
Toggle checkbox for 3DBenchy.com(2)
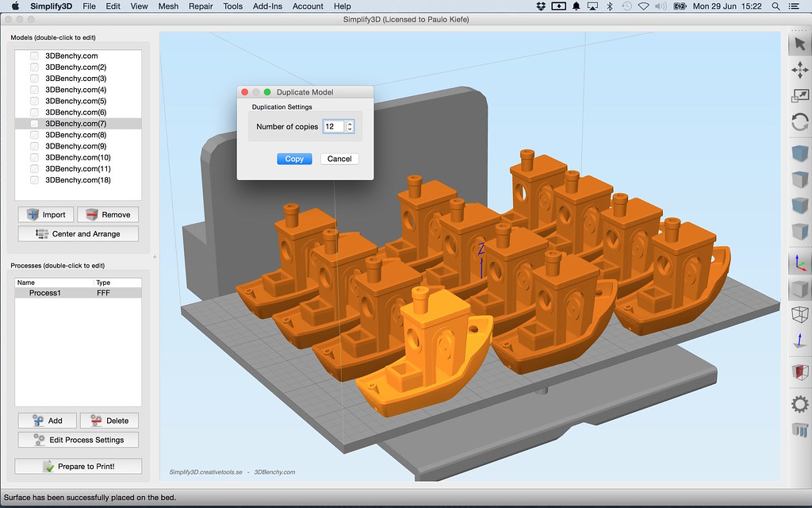point(34,67)
